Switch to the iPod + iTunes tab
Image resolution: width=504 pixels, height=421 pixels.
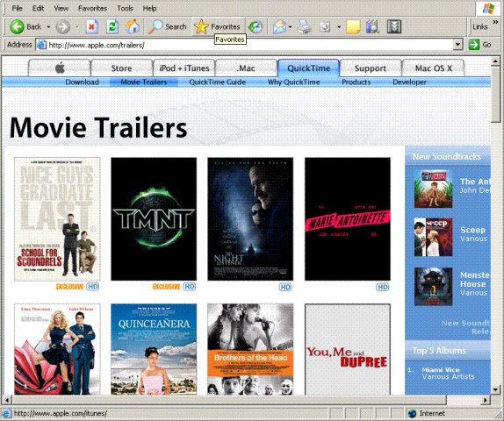tap(184, 68)
